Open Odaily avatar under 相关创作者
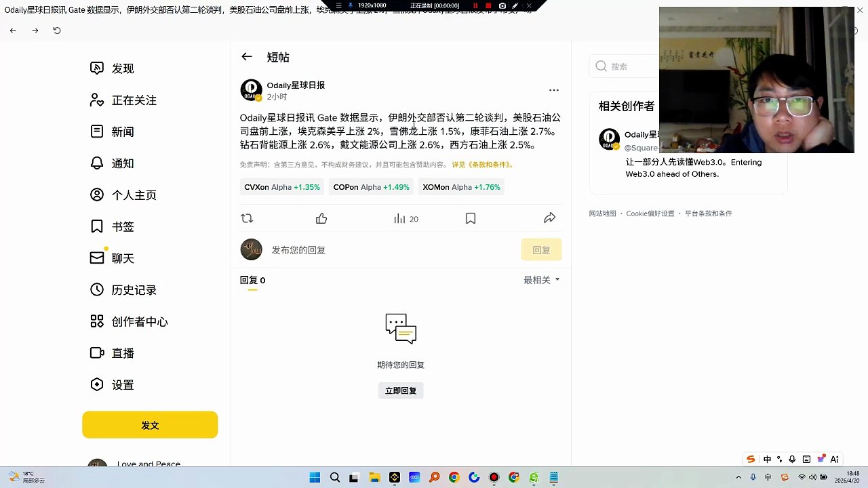The width and height of the screenshot is (868, 488). pos(609,139)
